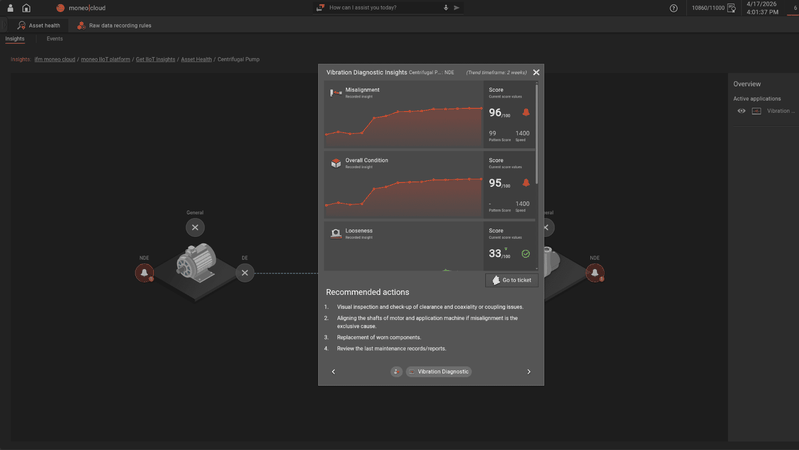The image size is (799, 450).
Task: Toggle the eye icon under Active applications
Action: 741,111
